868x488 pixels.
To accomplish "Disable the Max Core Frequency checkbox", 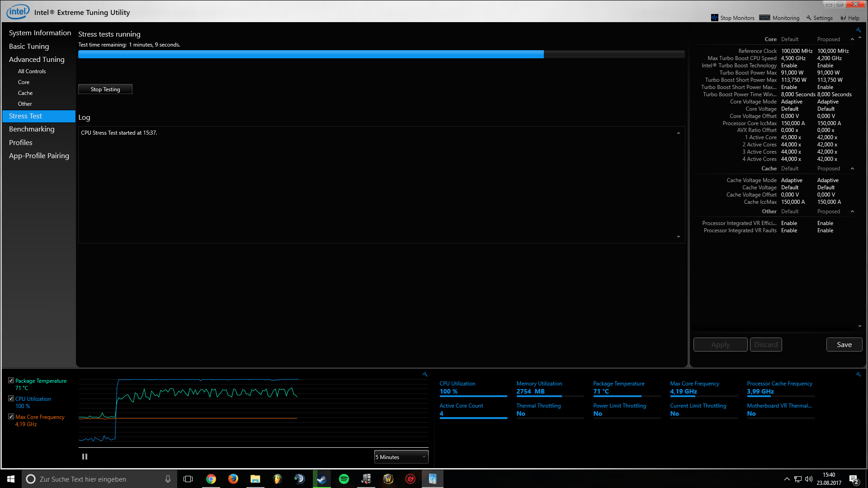I will (x=11, y=417).
